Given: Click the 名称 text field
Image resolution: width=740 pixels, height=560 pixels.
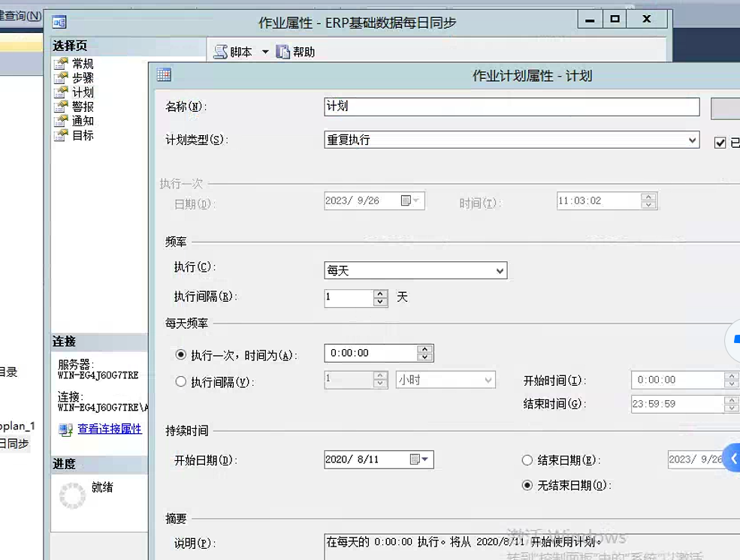Looking at the screenshot, I should click(511, 107).
